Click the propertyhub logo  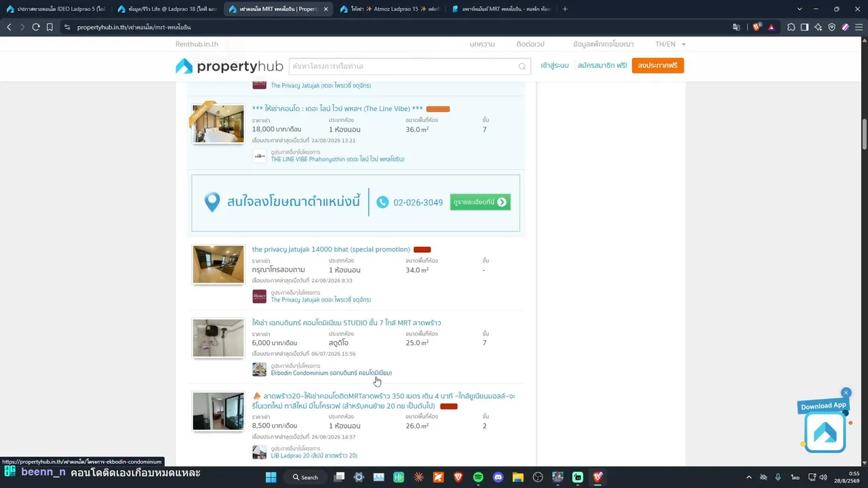(x=229, y=66)
